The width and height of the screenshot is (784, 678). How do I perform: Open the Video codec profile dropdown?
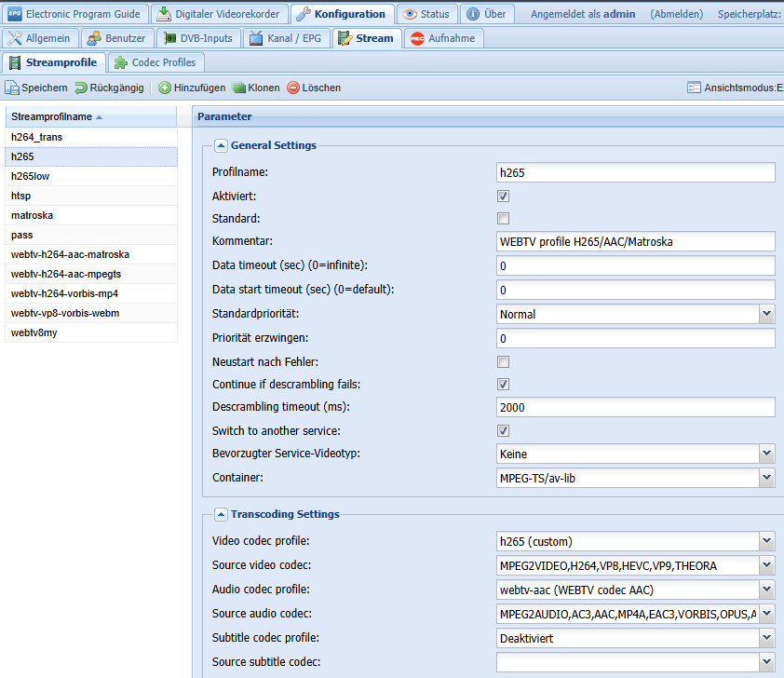tap(766, 541)
